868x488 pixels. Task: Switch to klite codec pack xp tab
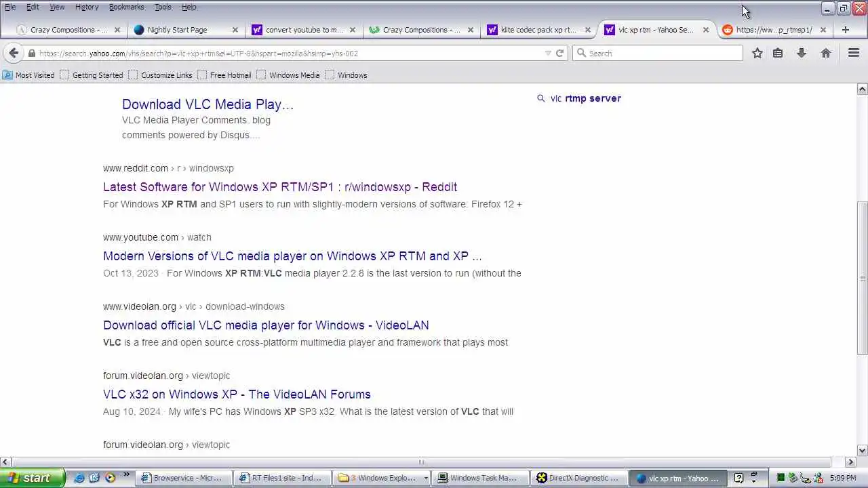538,30
